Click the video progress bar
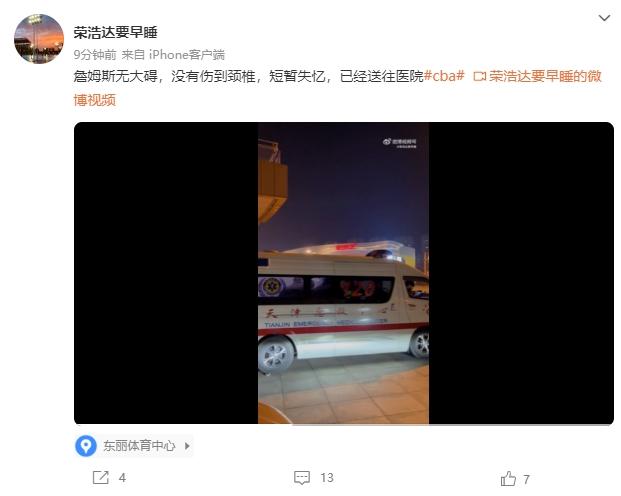Viewport: 621px width, 496px height. click(x=344, y=424)
